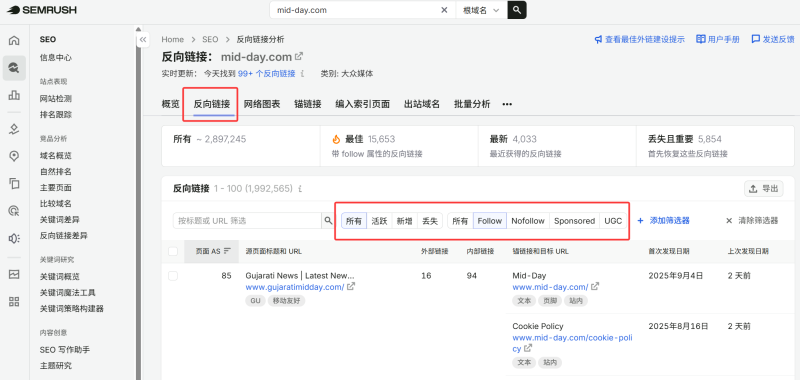Select the 丢失且重要 5,854 summary card
This screenshot has height=380, width=800.
point(715,145)
